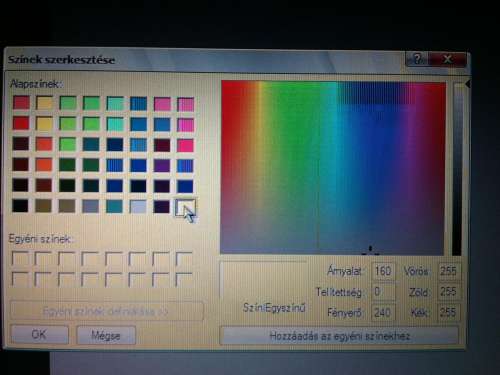This screenshot has height=375, width=500.
Task: Click Egyéni színek definiálása button
Action: coord(106,311)
